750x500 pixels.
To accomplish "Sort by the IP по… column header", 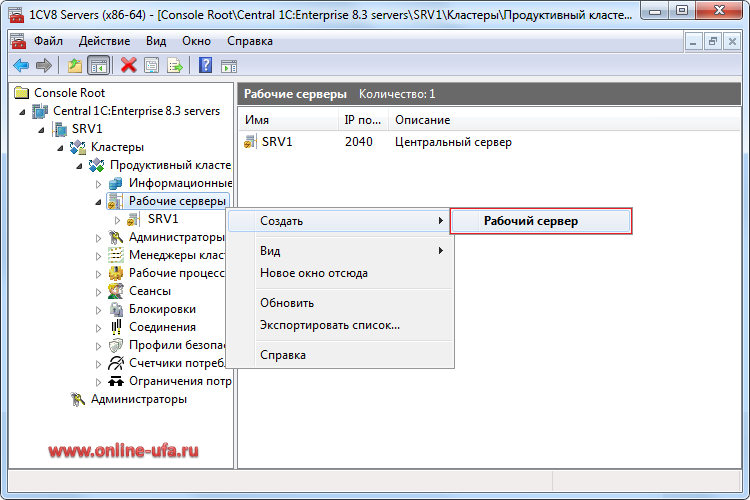I will pos(363,120).
